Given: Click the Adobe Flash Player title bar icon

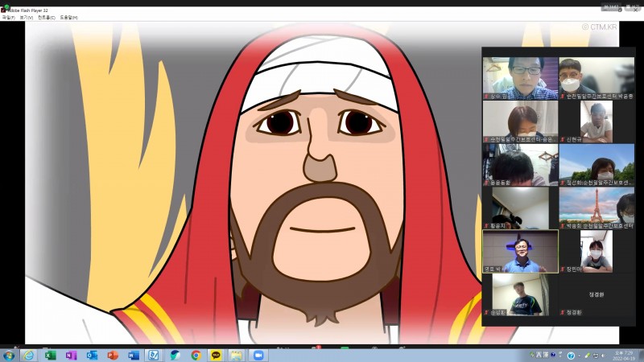Looking at the screenshot, I should pyautogui.click(x=3, y=10).
